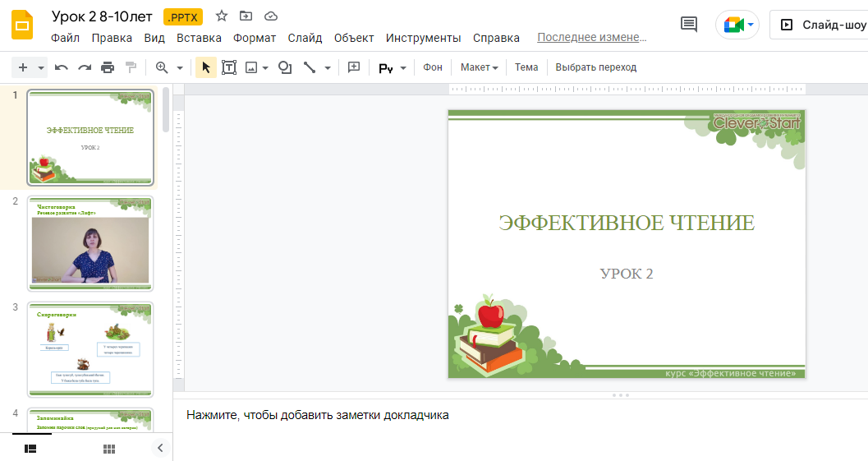
Task: Open comment history icon
Action: 689,25
